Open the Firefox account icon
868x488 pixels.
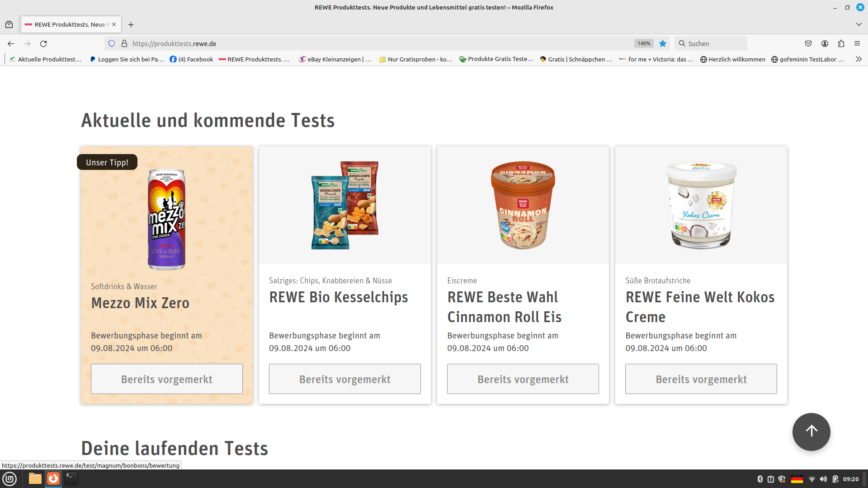[x=825, y=44]
